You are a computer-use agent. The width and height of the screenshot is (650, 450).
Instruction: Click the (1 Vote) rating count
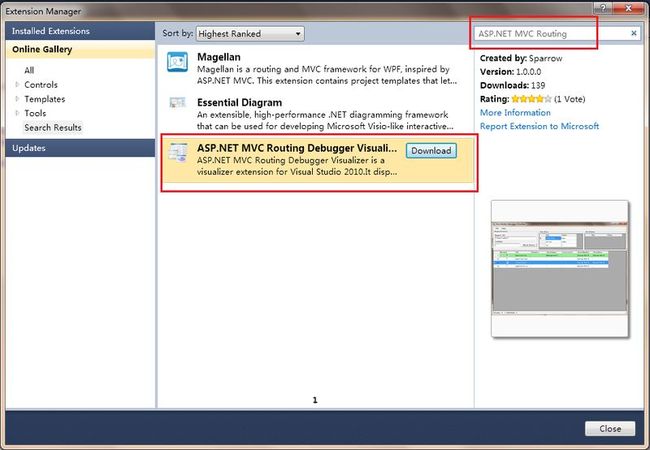click(x=570, y=99)
